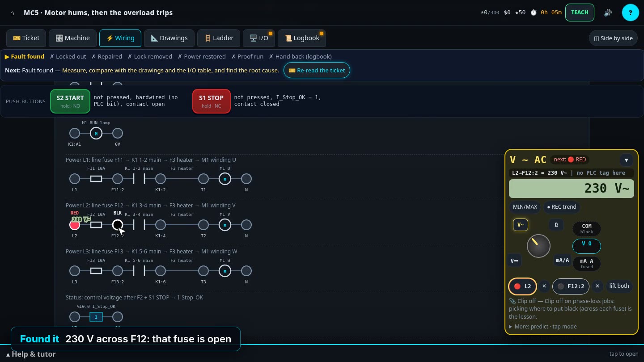Screen dimensions: 644x362
Task: Mute sound with the speaker icon
Action: [608, 13]
